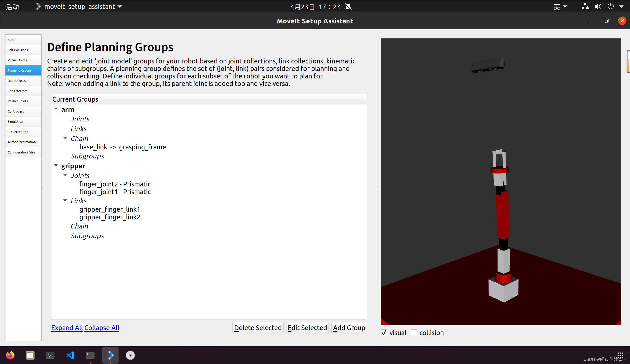Click the Expand All link
630x364 pixels.
pos(67,328)
